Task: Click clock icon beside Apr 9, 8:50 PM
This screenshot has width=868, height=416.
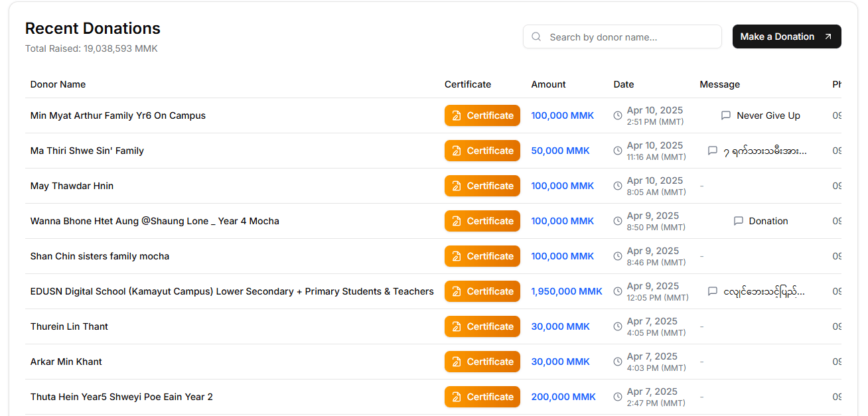Action: tap(618, 221)
